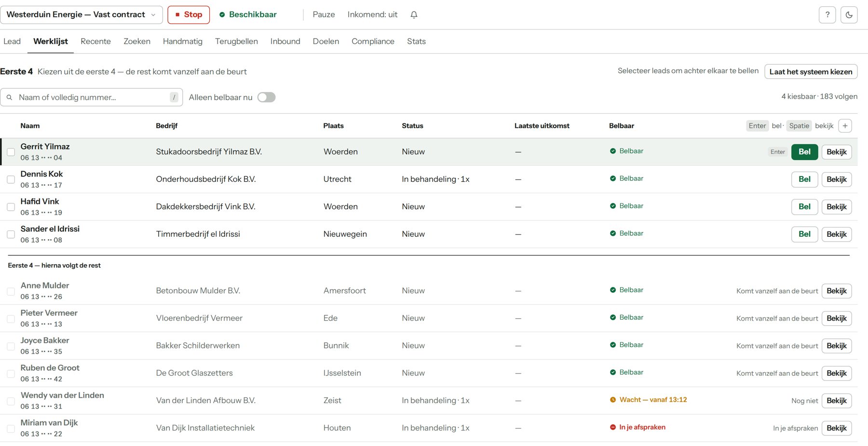Go to the Compliance tab
Image resolution: width=868 pixels, height=446 pixels.
pyautogui.click(x=373, y=41)
